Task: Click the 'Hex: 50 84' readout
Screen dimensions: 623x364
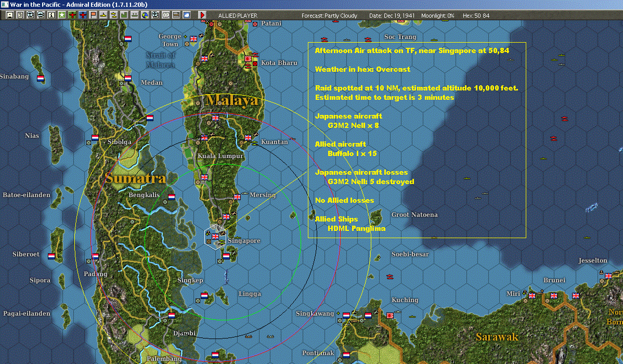Action: (x=476, y=16)
